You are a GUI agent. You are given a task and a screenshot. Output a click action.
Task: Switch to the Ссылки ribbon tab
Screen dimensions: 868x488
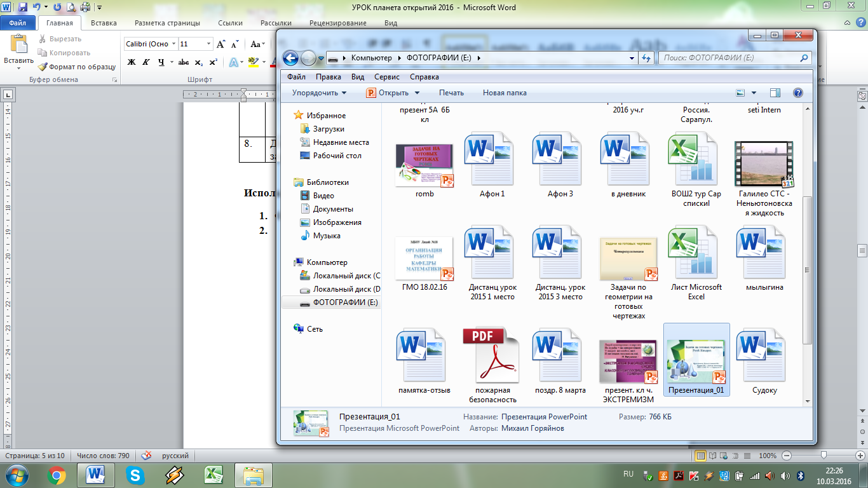230,23
